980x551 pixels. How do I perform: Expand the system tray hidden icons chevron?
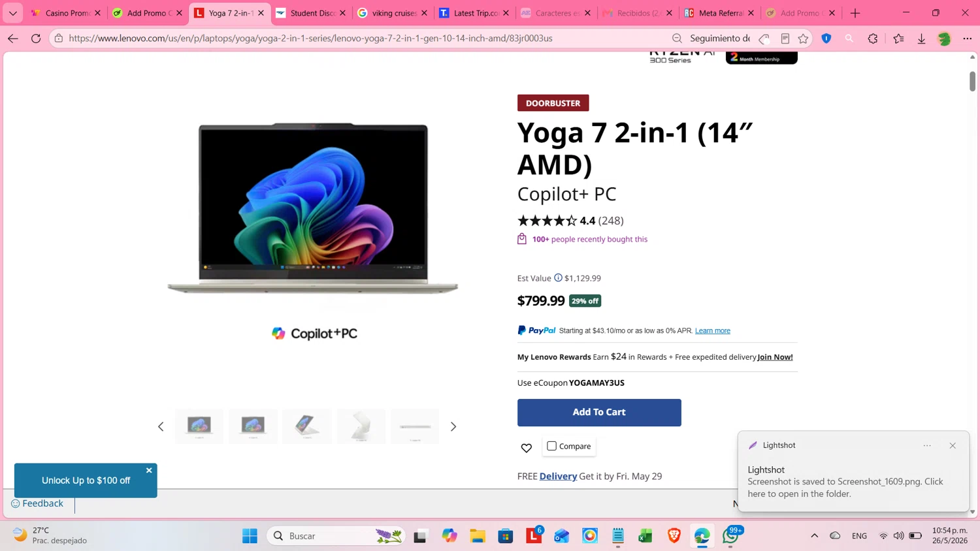point(814,536)
